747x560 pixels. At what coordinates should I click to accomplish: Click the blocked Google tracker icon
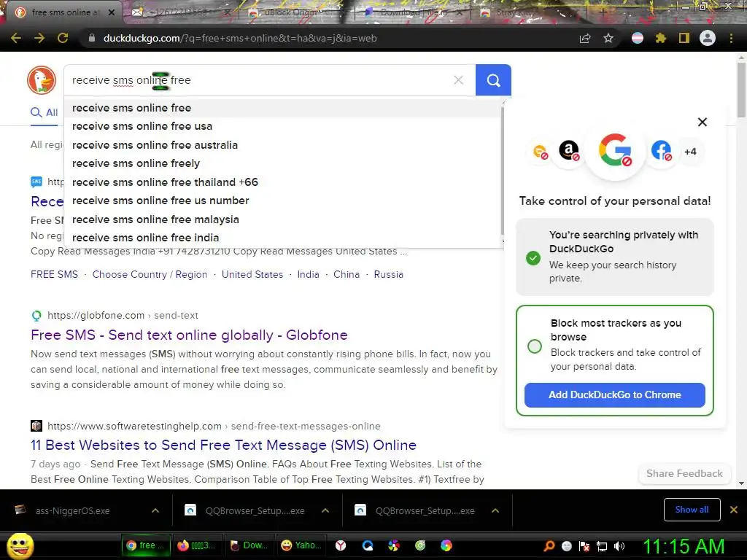[615, 150]
